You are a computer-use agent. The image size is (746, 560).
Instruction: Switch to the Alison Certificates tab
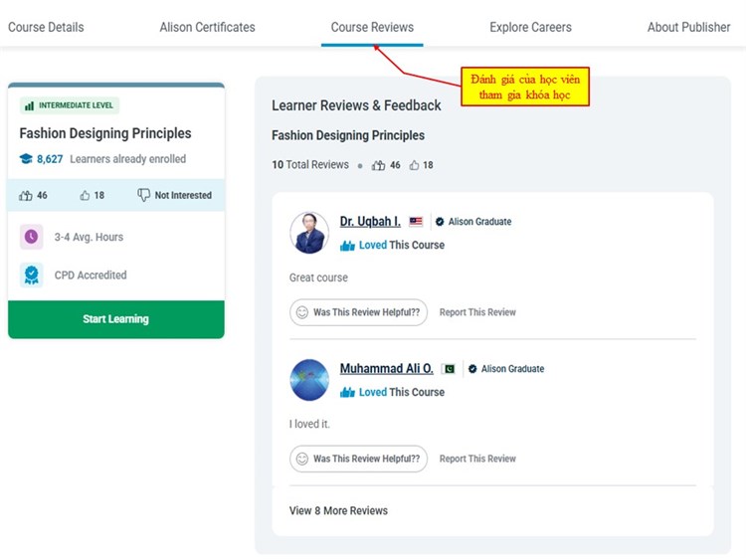click(207, 27)
